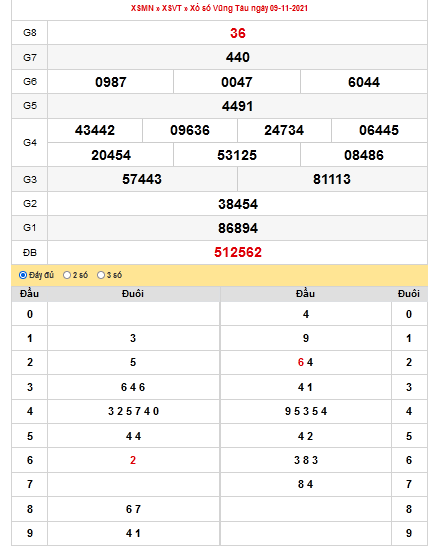Click the first Đầu column header
The width and height of the screenshot is (431, 551).
[30, 294]
